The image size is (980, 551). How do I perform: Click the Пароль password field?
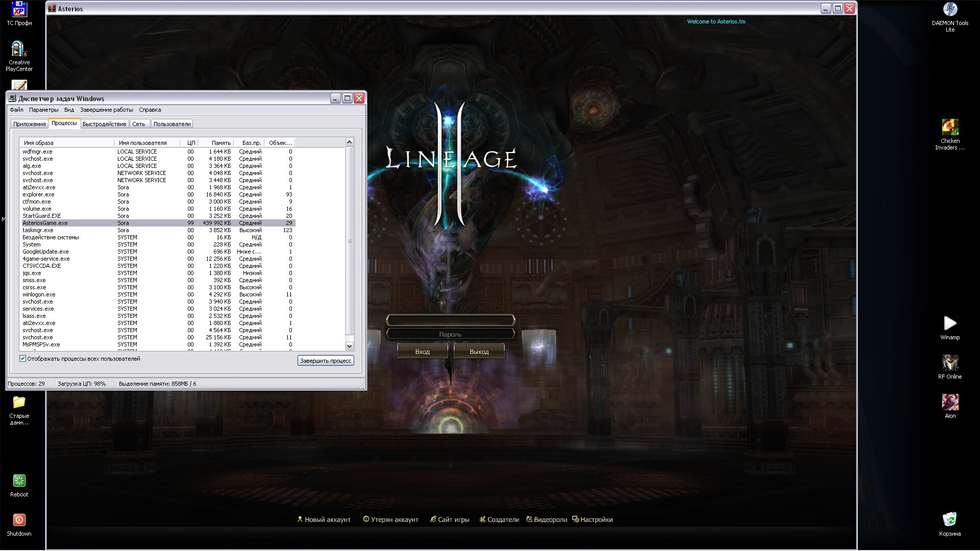click(x=450, y=334)
